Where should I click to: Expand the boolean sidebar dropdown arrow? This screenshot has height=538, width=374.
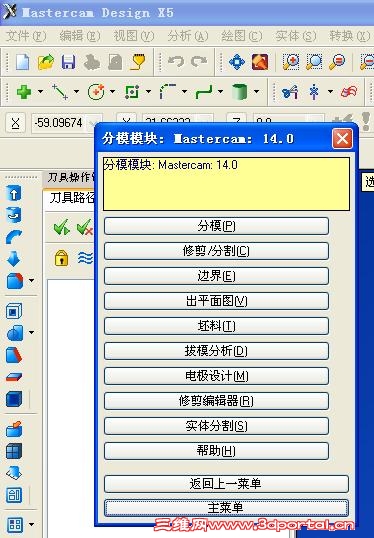tap(32, 332)
